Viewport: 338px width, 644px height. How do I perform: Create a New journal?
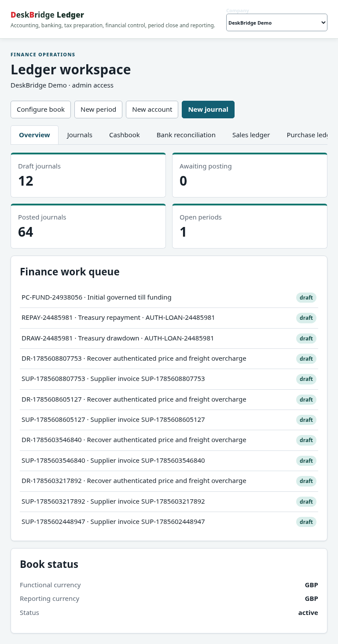point(208,110)
